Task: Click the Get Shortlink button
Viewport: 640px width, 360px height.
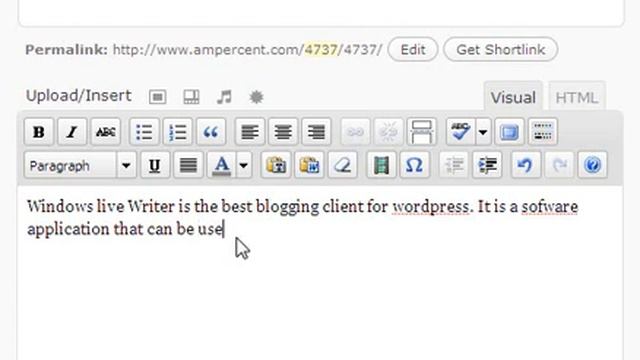Action: pos(500,49)
